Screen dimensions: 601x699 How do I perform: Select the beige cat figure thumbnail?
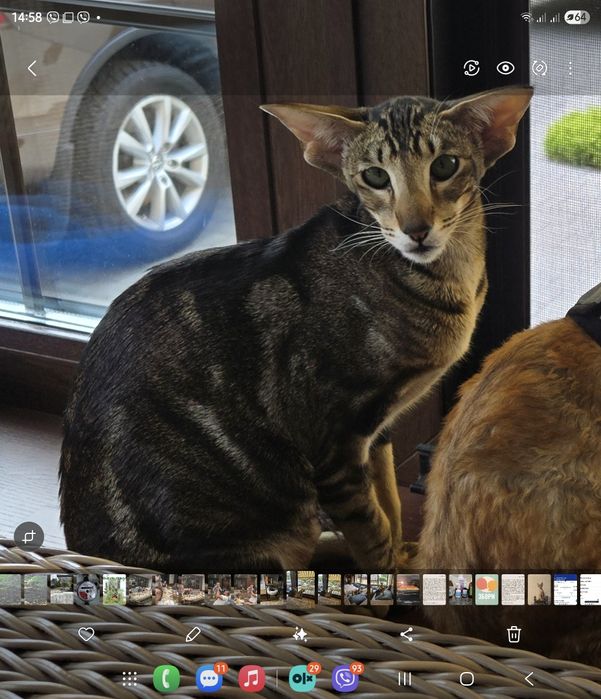tap(539, 589)
